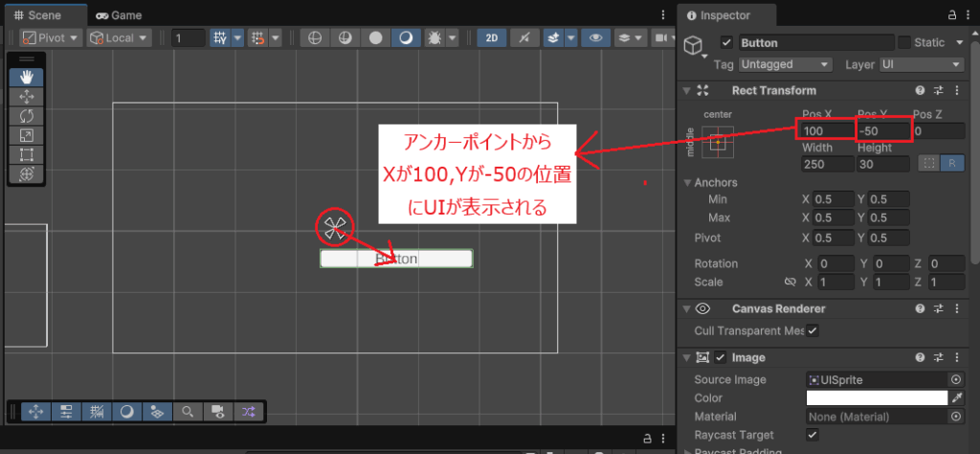980x454 pixels.
Task: Open the Tag Untagged dropdown
Action: [786, 64]
